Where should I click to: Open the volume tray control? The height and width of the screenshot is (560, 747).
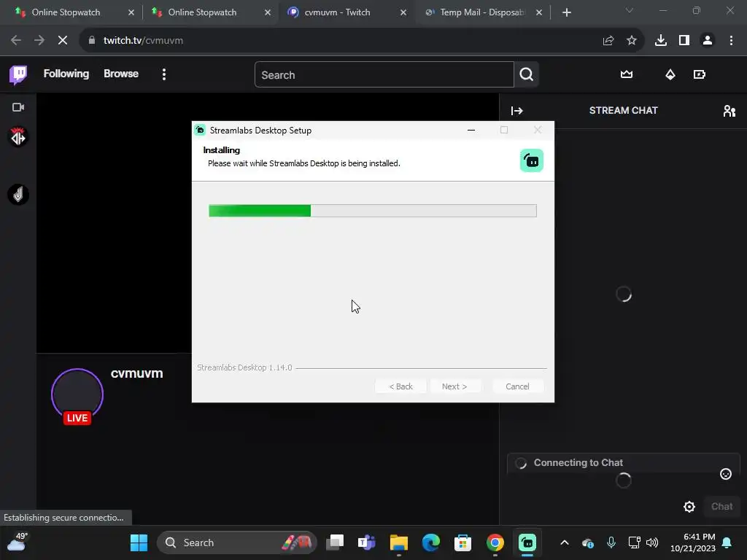tap(652, 542)
